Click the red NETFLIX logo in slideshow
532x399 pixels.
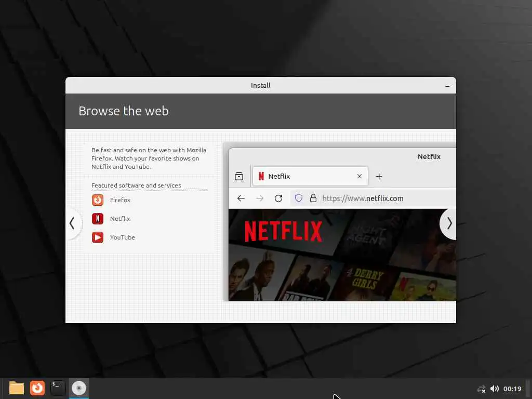point(283,231)
